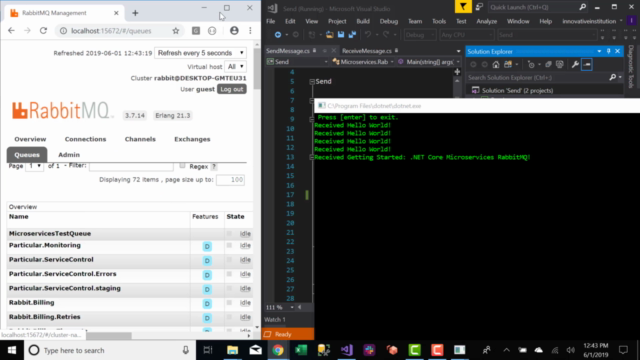Pin the Solution Explorer panel
The image size is (640, 360).
coord(609,51)
